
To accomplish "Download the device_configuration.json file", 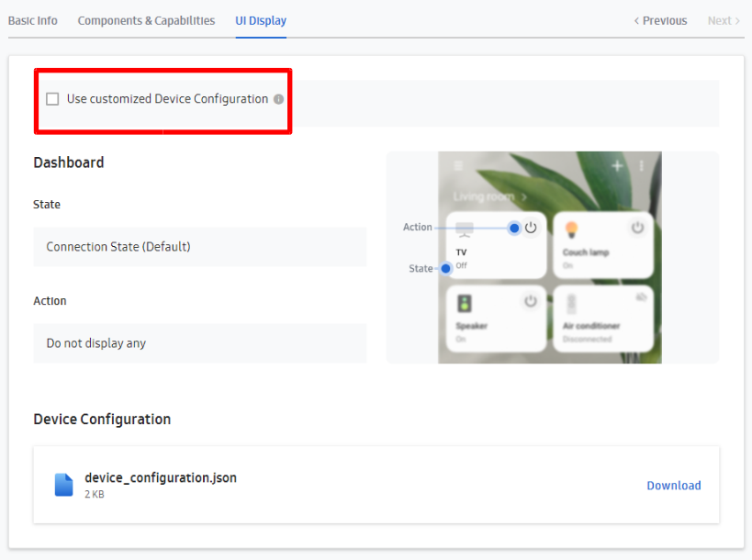I will click(674, 485).
